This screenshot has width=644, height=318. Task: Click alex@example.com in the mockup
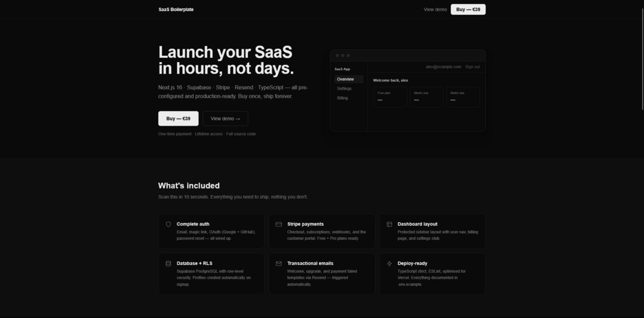[x=443, y=67]
